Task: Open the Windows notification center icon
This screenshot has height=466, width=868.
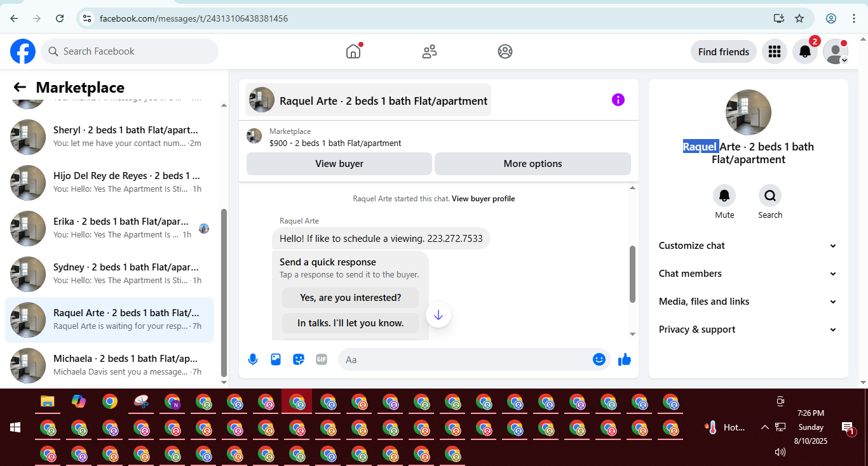Action: pyautogui.click(x=847, y=427)
